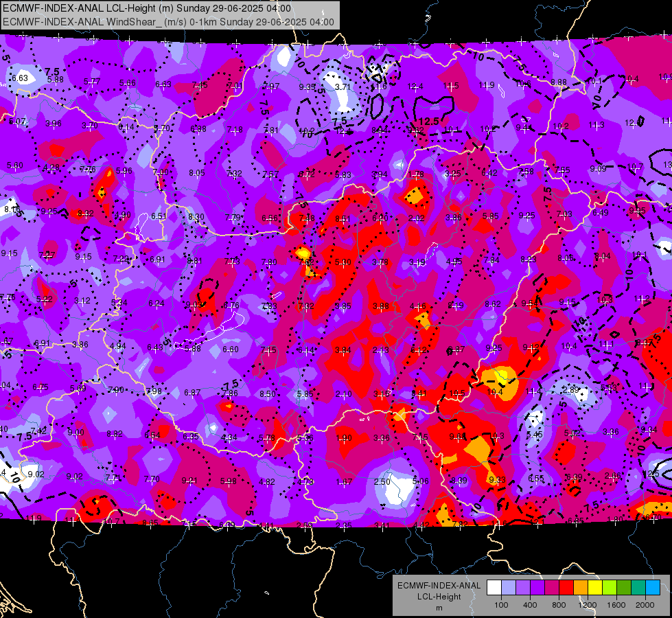Click the grid value 3.96

(54, 123)
